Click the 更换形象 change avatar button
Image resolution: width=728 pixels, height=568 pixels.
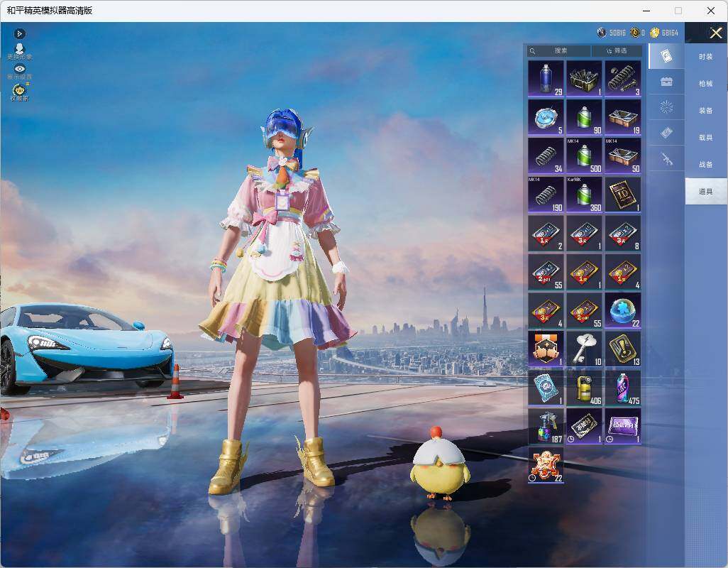19,52
